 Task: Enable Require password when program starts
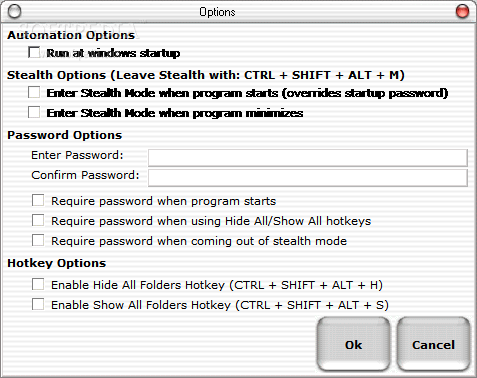pyautogui.click(x=38, y=201)
